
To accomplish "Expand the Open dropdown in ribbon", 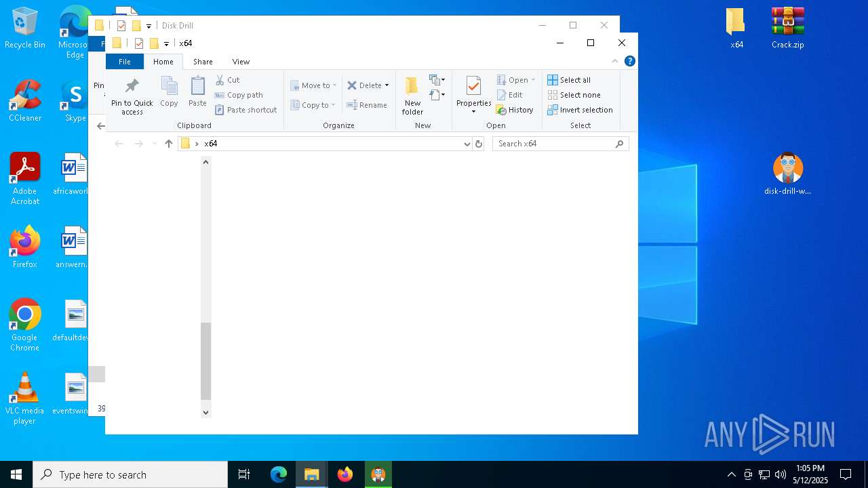I will 533,80.
